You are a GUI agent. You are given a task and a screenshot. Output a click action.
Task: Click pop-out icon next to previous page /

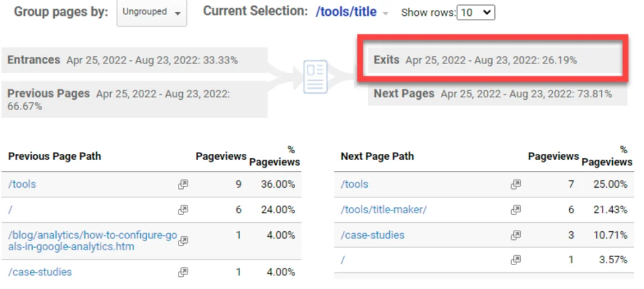tap(183, 210)
